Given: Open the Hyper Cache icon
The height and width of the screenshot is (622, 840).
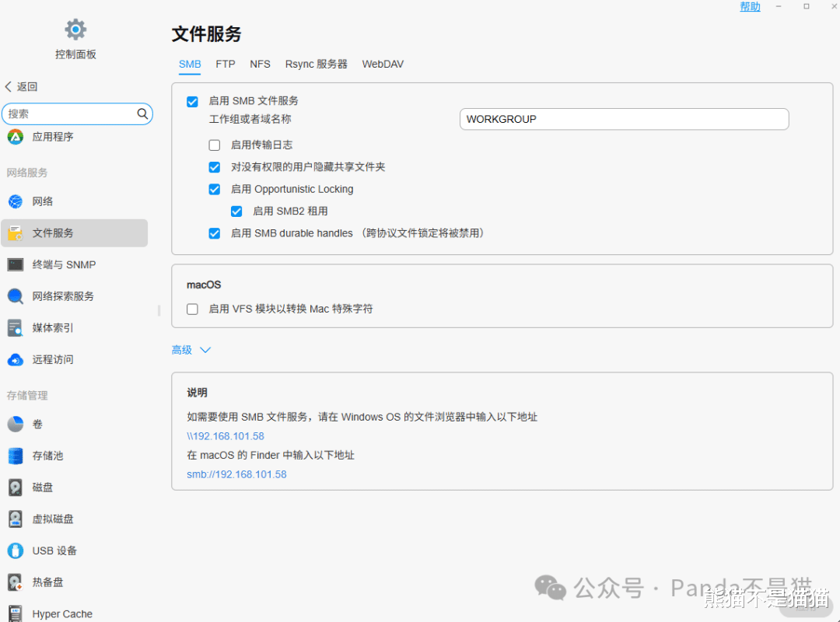Looking at the screenshot, I should click(16, 613).
